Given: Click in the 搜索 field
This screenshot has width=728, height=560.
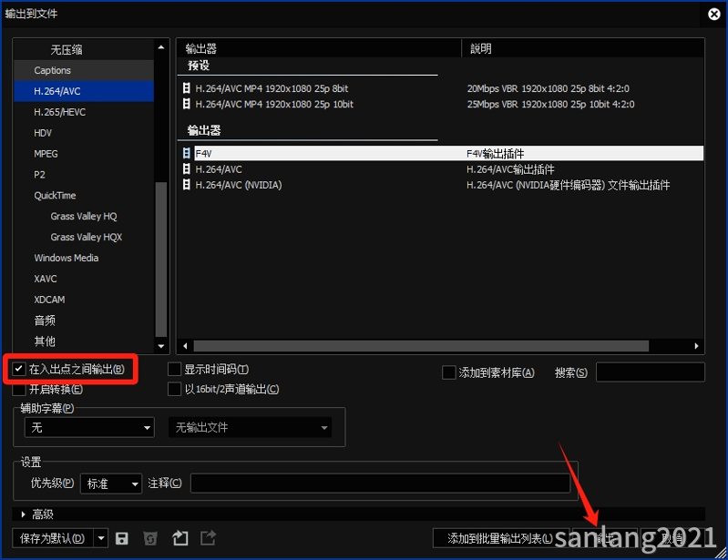Looking at the screenshot, I should pos(650,372).
